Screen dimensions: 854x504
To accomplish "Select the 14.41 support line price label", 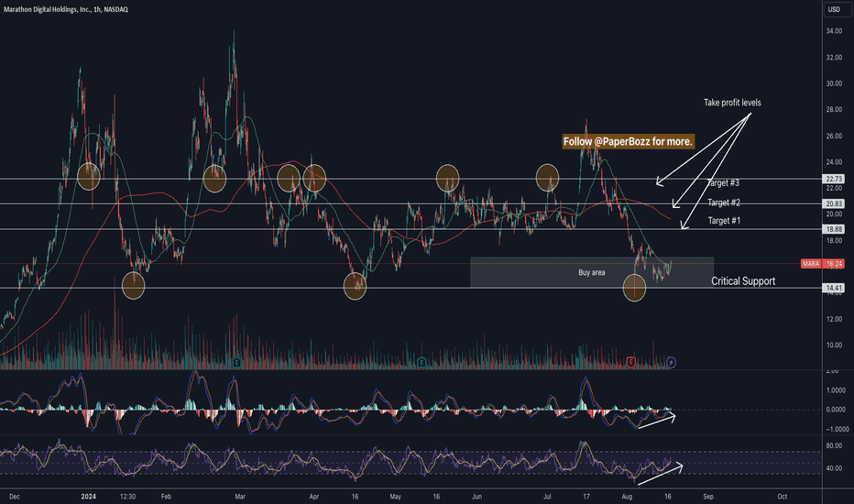I will pos(834,288).
